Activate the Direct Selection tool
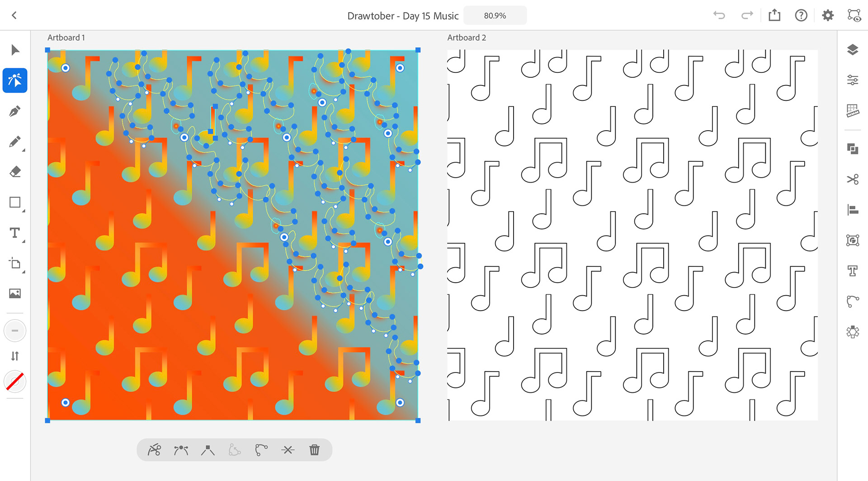 [15, 80]
